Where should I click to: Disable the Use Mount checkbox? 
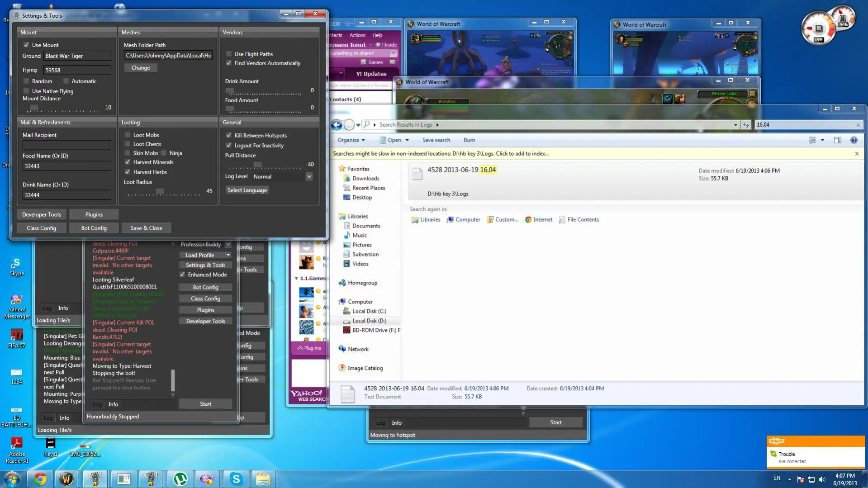pos(26,45)
